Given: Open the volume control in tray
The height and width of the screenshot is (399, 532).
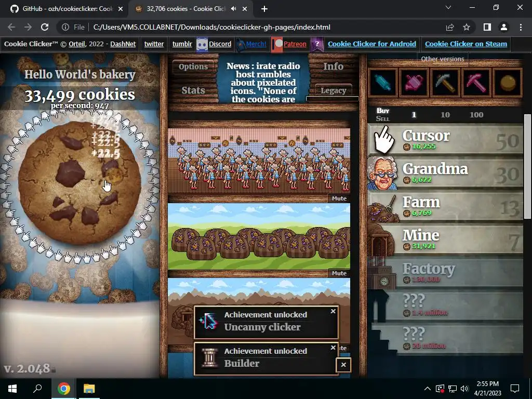Looking at the screenshot, I should 464,389.
